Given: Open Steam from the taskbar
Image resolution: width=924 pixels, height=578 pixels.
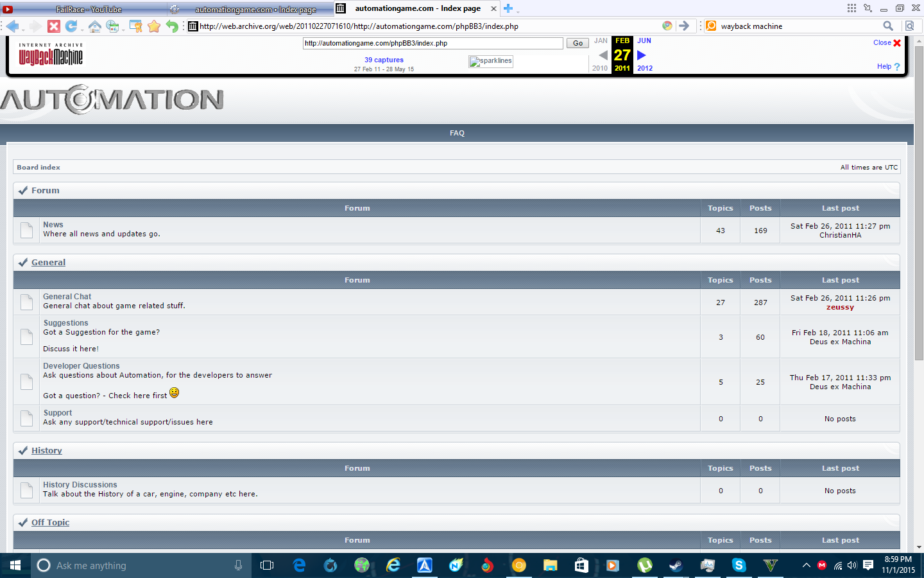Looking at the screenshot, I should (676, 565).
